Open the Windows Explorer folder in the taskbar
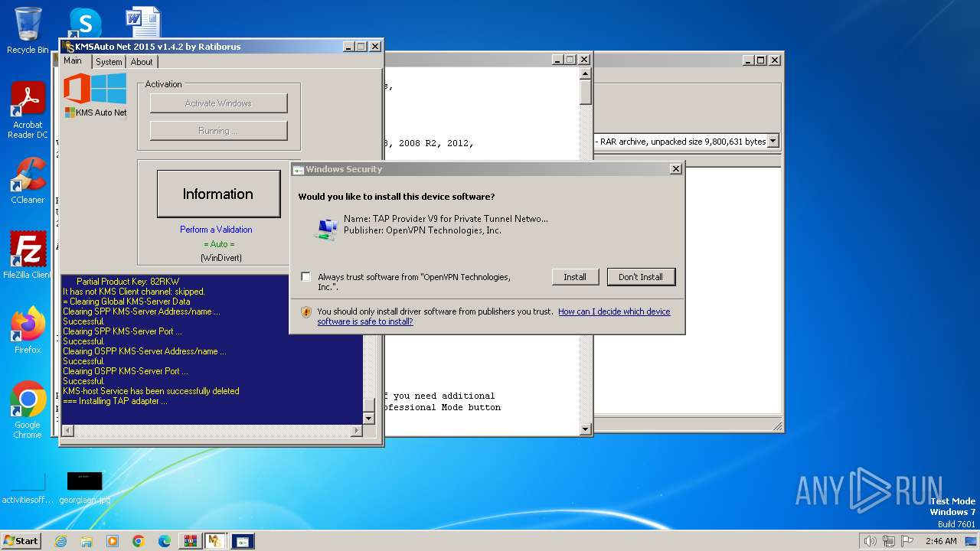Screen dimensions: 980x551 pyautogui.click(x=87, y=541)
